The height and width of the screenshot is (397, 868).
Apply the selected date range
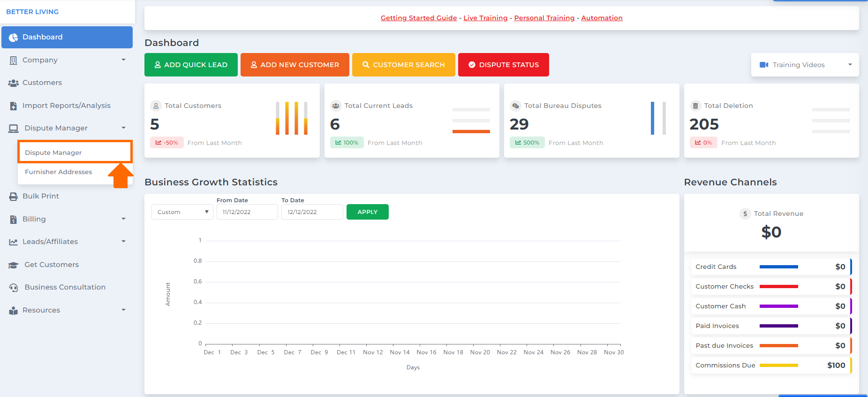point(368,212)
